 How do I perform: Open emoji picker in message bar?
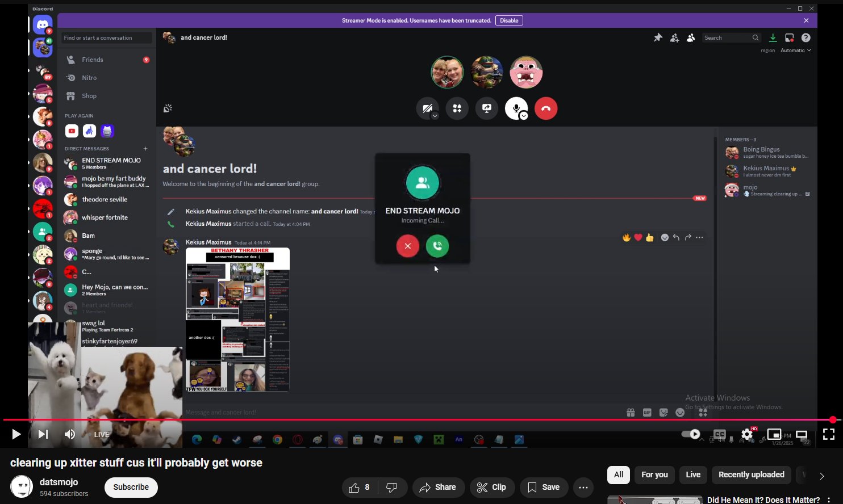(x=680, y=413)
